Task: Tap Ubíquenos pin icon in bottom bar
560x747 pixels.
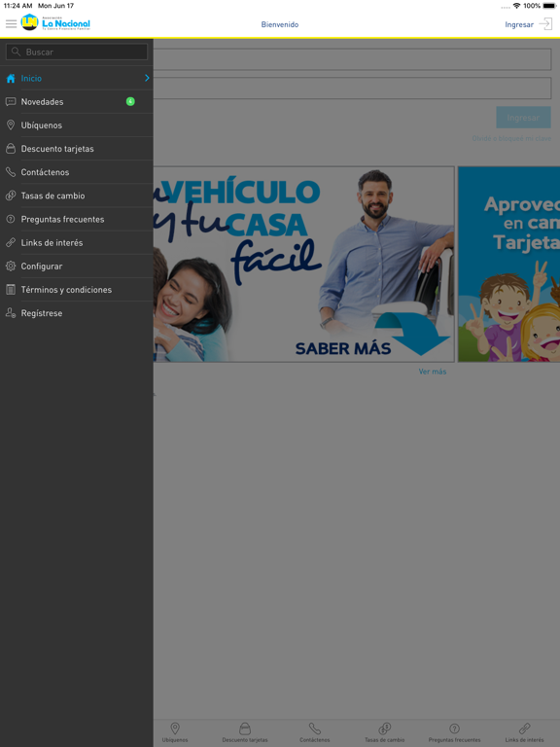Action: 175,728
